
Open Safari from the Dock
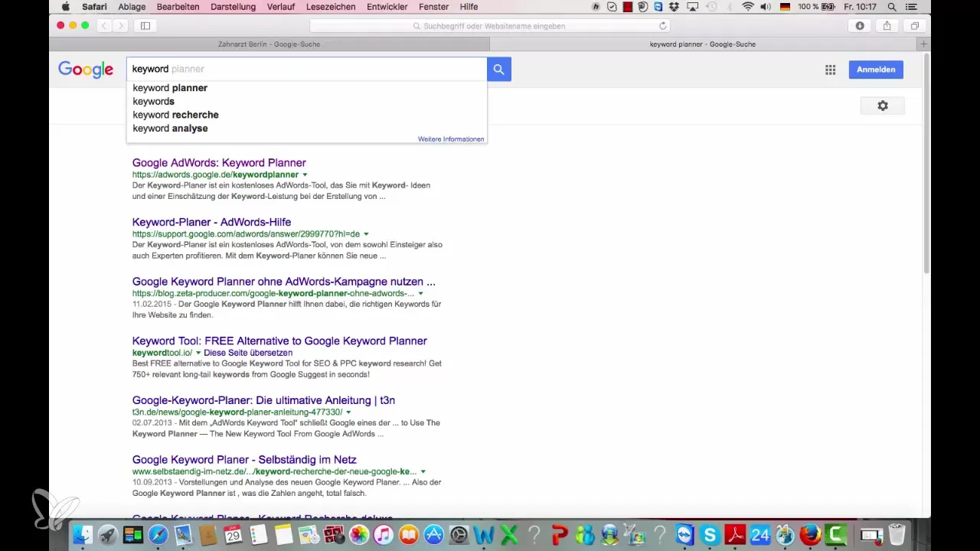pyautogui.click(x=158, y=535)
